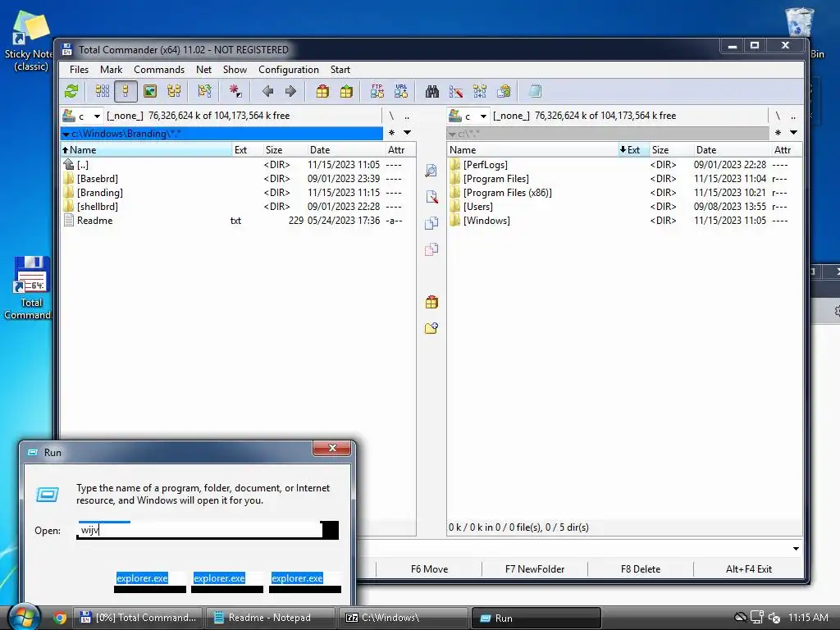This screenshot has height=630, width=840.
Task: Open the right panel favorites asterisk button
Action: (x=778, y=132)
